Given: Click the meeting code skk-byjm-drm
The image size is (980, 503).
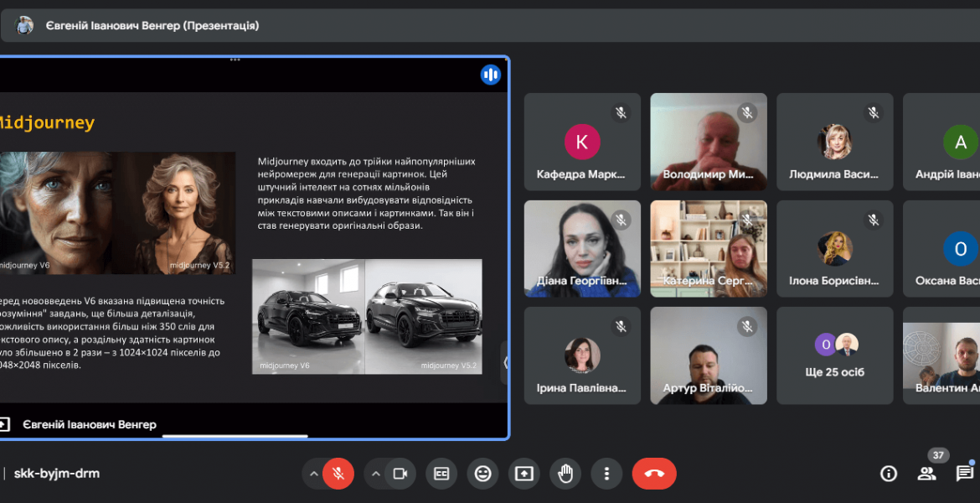Looking at the screenshot, I should 57,474.
